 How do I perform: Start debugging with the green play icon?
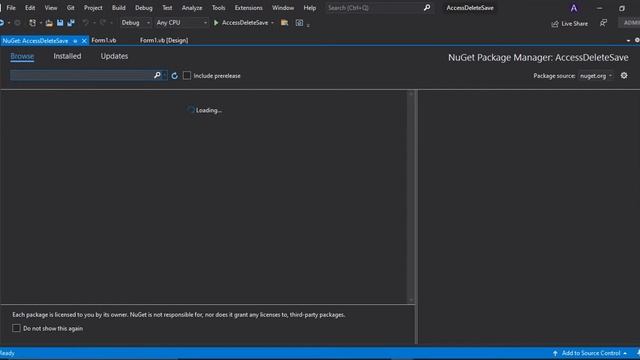click(216, 23)
